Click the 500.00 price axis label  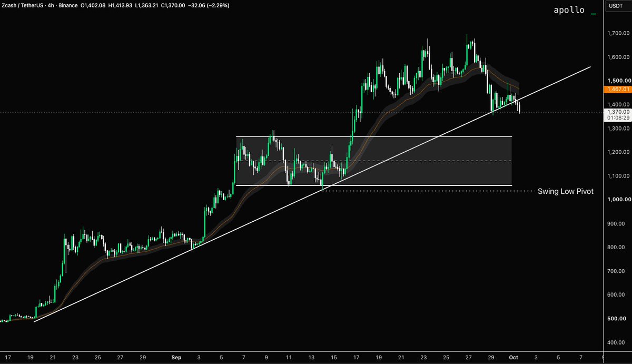point(616,319)
